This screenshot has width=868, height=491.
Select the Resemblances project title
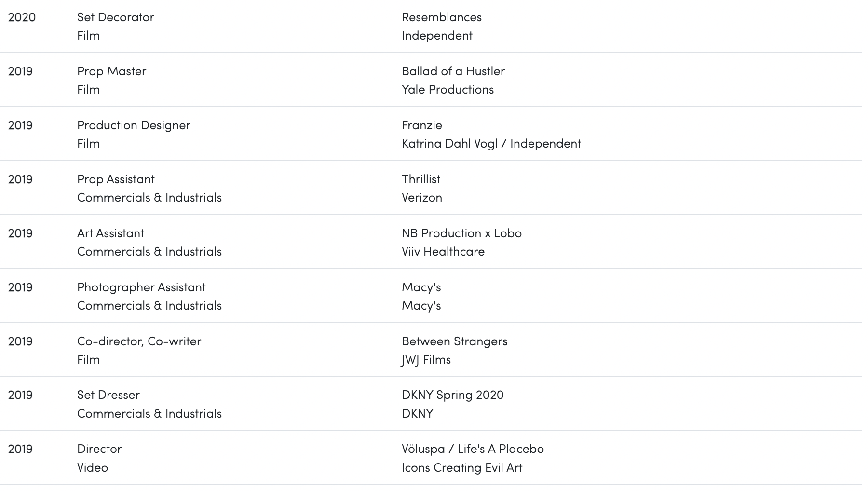click(441, 17)
